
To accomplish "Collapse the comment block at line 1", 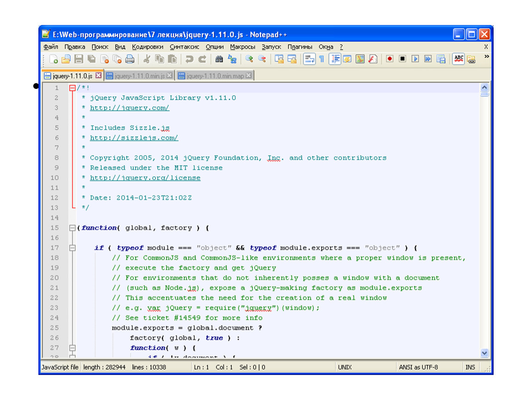I will (72, 88).
